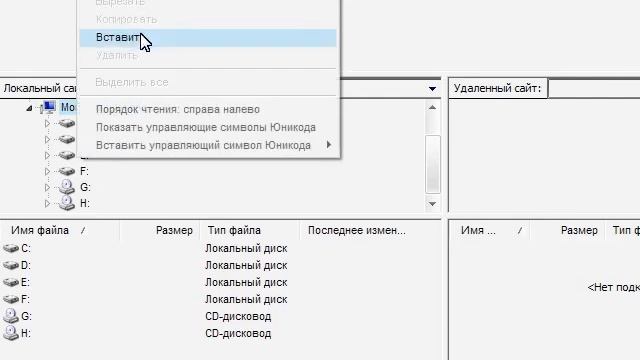
Task: Click CD-дисковод type in H: row
Action: 238,333
